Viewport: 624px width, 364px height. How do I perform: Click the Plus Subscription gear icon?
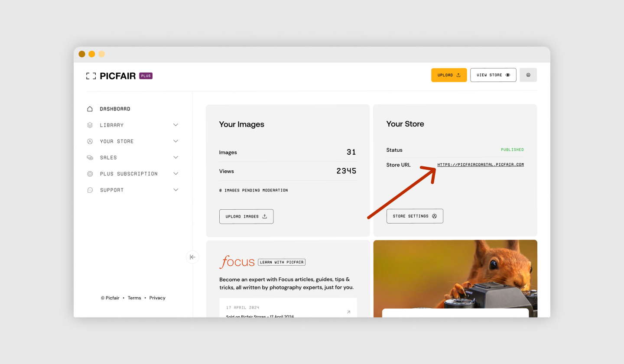click(x=90, y=174)
